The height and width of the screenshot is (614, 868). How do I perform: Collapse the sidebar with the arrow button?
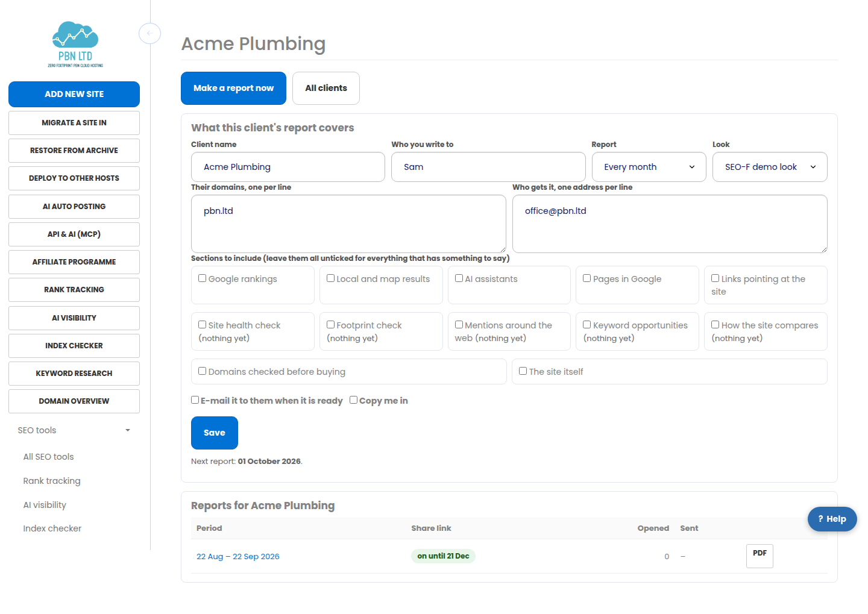149,33
